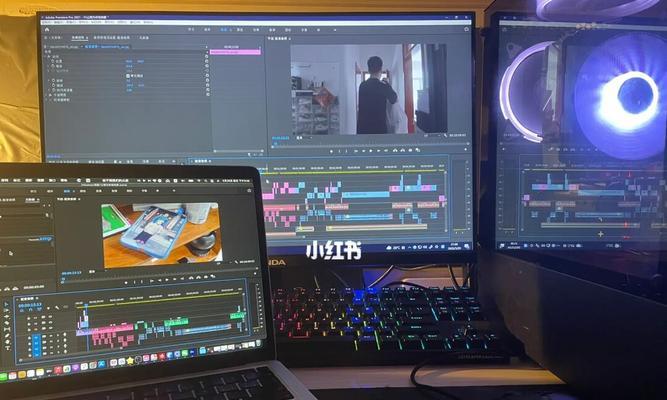
Task: Toggle the Position stopwatch in Effect Controls
Action: click(53, 61)
